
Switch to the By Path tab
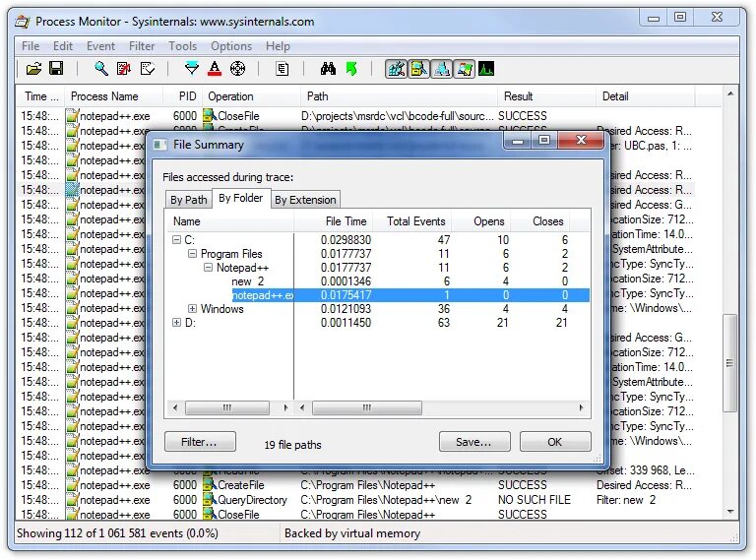pos(189,200)
